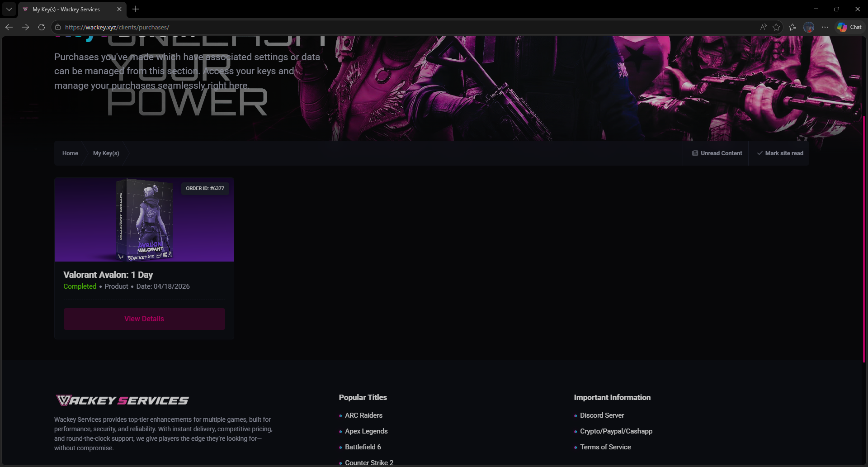This screenshot has height=467, width=868.
Task: Open Unread Content
Action: [x=717, y=153]
